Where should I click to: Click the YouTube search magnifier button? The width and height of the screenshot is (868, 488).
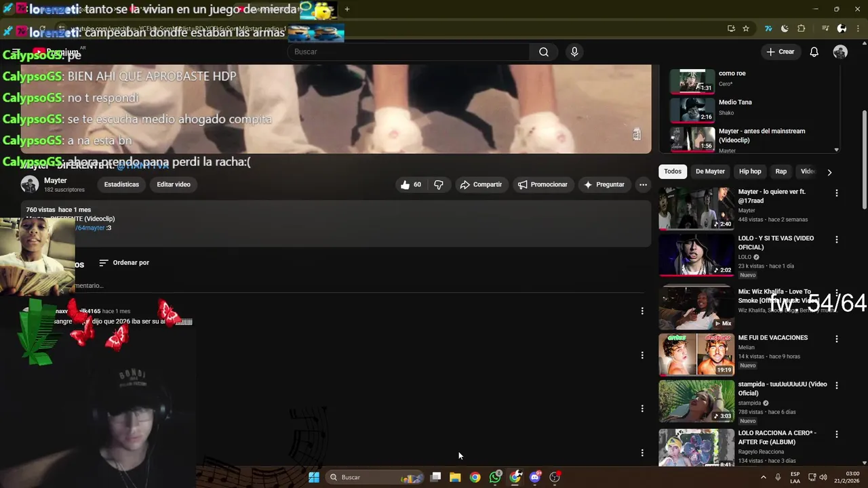point(544,52)
